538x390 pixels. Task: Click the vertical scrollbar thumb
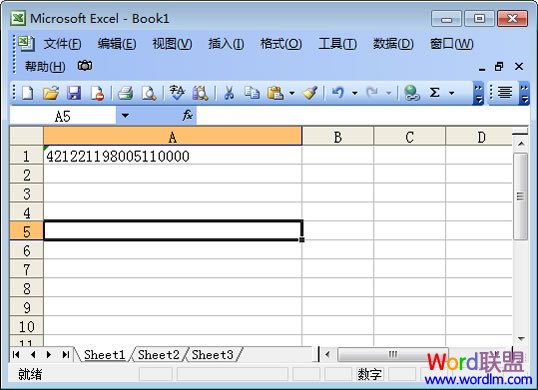point(521,196)
